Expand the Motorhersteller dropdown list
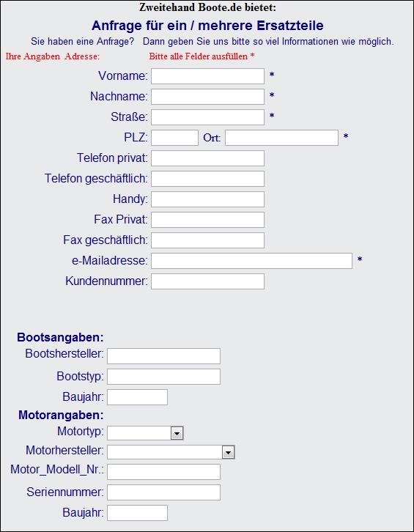The image size is (414, 532). click(228, 452)
